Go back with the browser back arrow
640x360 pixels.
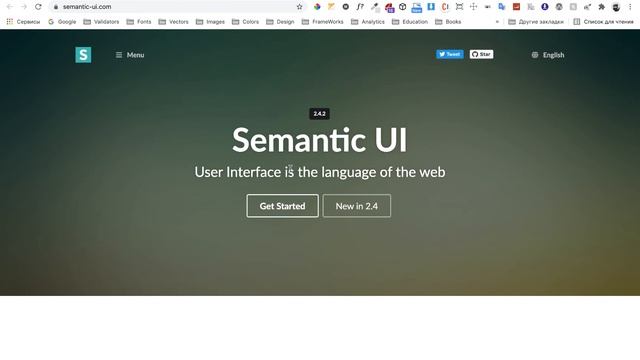10,7
